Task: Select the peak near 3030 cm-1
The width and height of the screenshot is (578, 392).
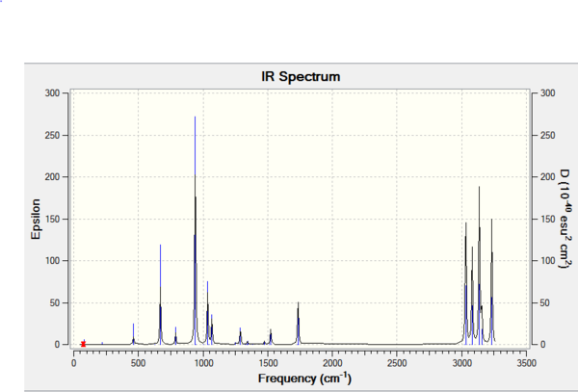Action: 466,284
